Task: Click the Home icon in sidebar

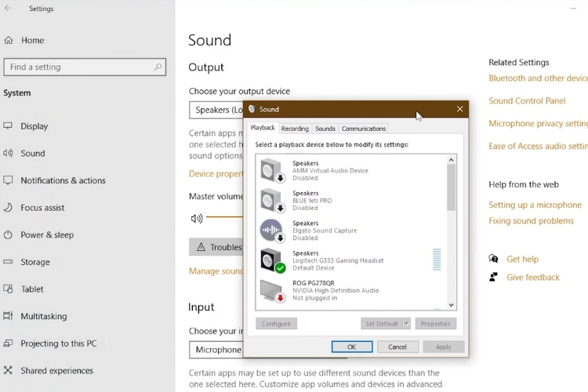Action: pos(9,40)
